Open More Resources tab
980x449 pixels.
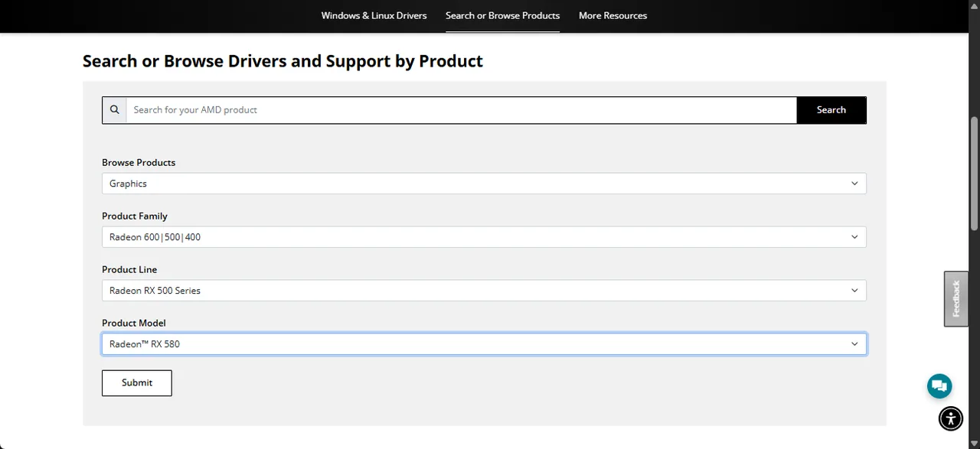(612, 15)
